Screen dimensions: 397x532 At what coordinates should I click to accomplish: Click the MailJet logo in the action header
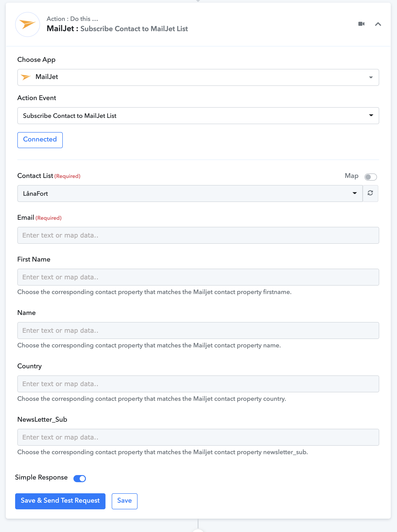tap(28, 24)
